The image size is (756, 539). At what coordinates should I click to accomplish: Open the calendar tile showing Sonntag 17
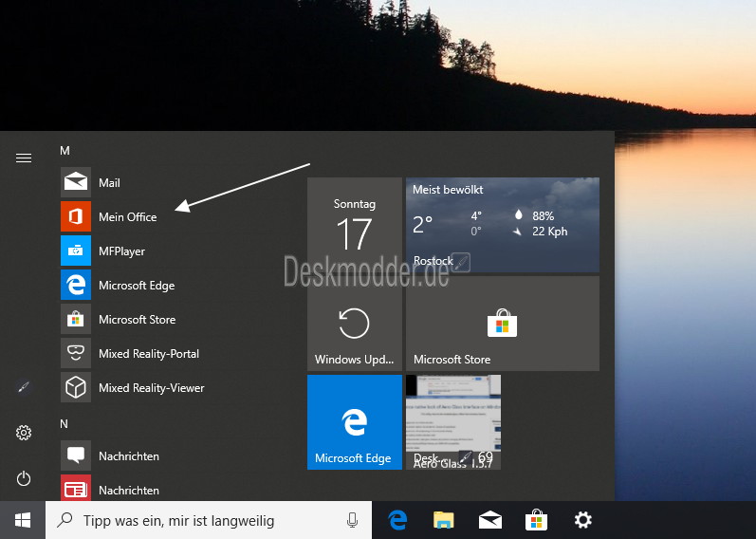tap(355, 225)
